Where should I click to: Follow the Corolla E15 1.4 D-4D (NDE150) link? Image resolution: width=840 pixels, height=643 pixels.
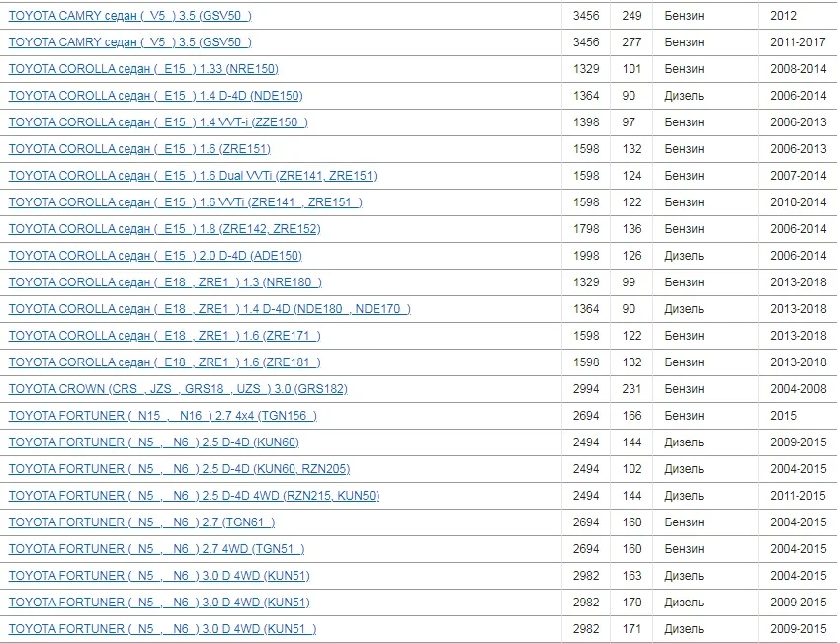[x=156, y=96]
